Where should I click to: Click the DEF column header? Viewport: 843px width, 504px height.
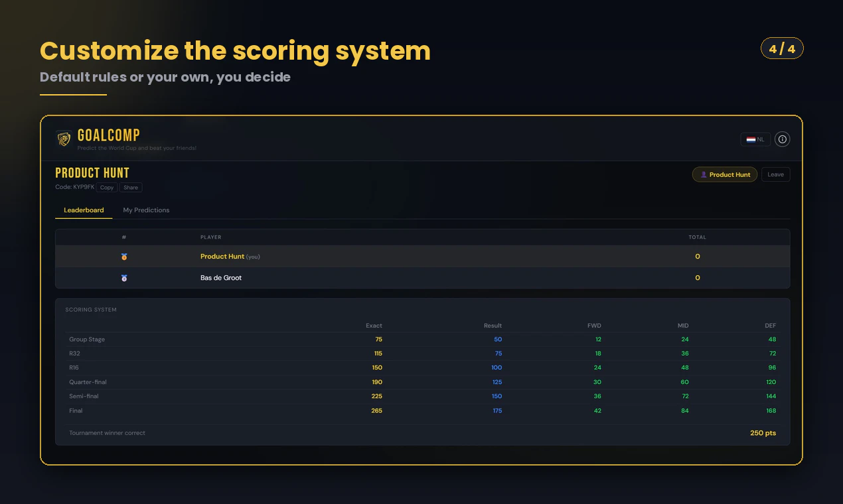coord(770,326)
